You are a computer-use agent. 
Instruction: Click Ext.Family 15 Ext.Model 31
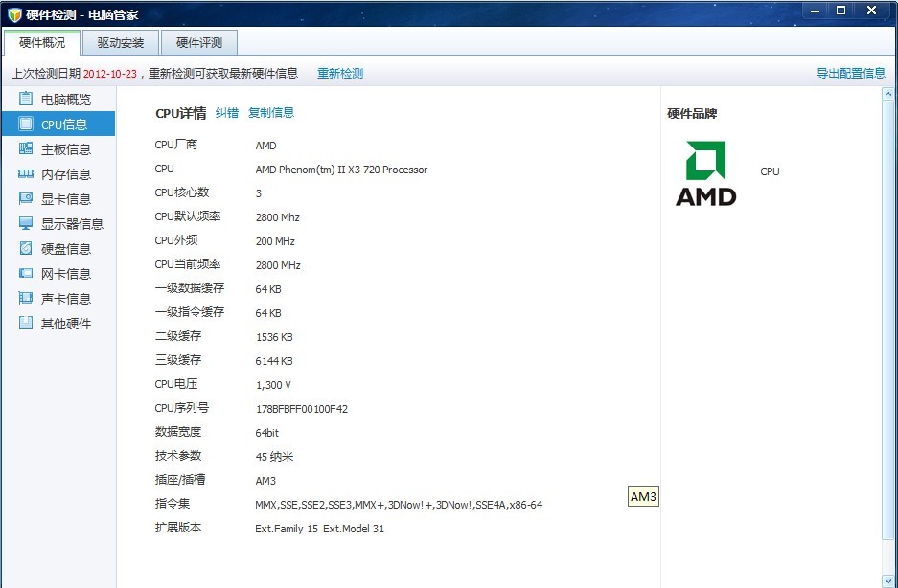[x=319, y=529]
